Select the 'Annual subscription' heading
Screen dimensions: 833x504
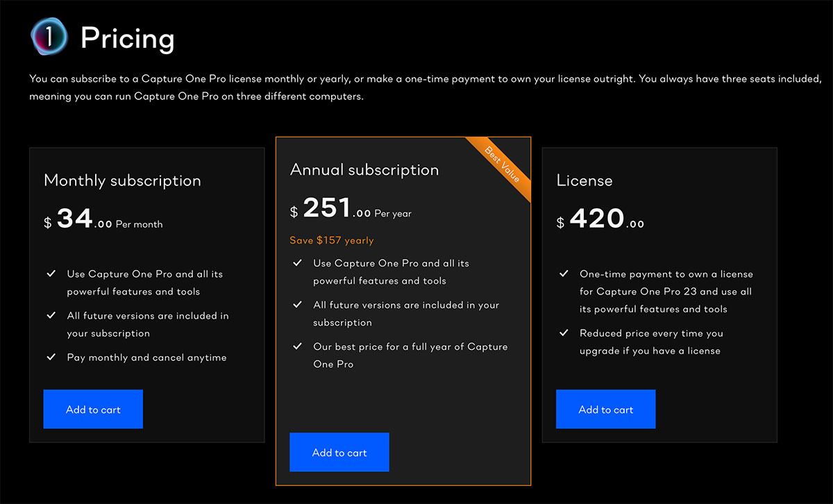point(364,169)
